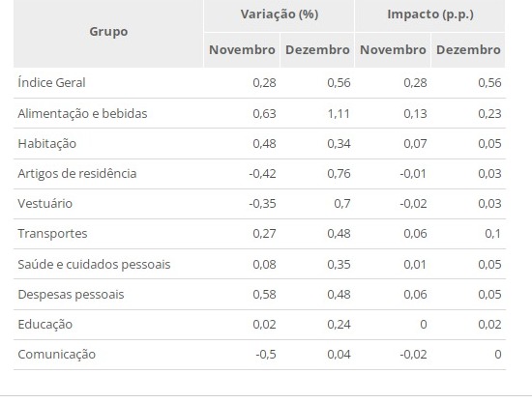Select the Índice Geral row label
Screen dimensions: 532x403
[51, 82]
